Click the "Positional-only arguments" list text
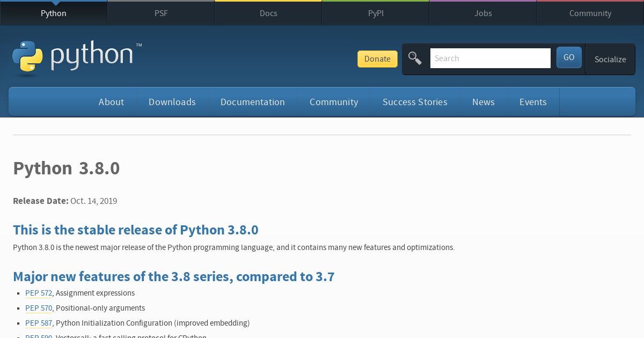The image size is (644, 338). point(100,308)
